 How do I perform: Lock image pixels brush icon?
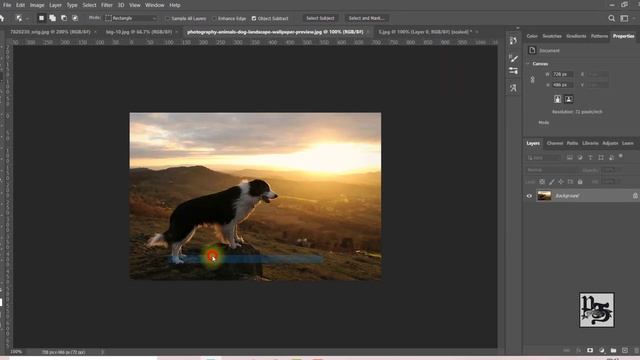[x=551, y=182]
